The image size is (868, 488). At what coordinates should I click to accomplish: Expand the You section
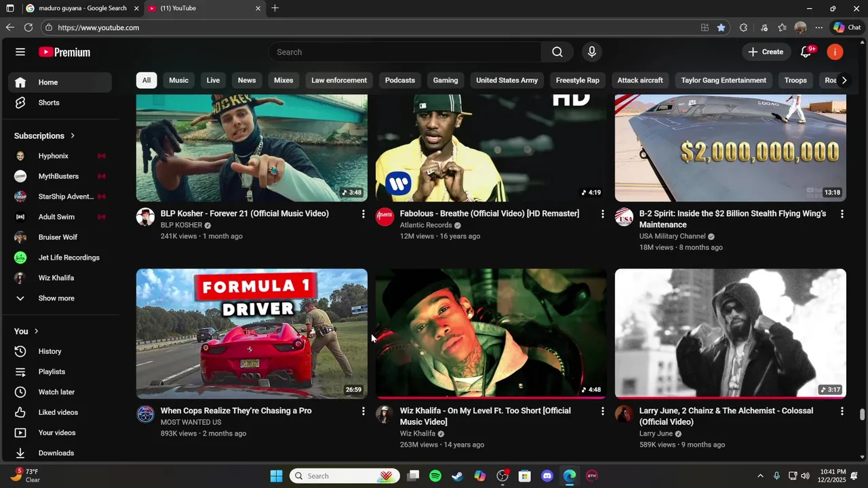coord(27,331)
